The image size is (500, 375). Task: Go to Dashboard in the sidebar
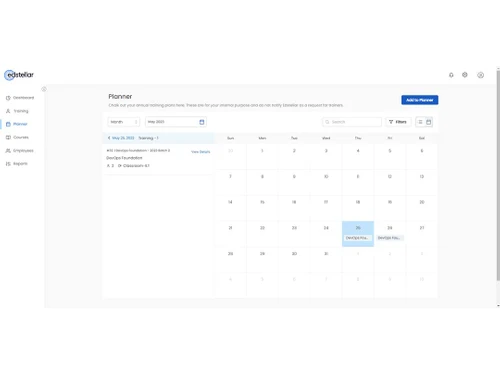[x=20, y=98]
